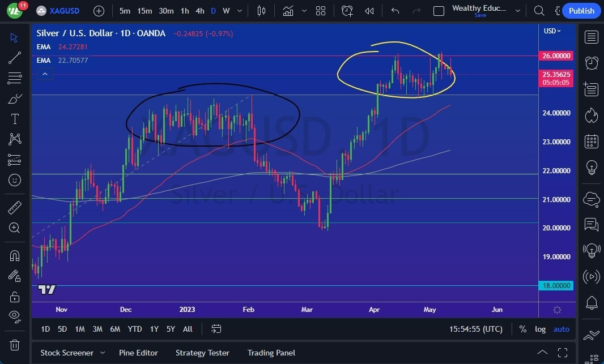Open the time zone 15:54:55 (UTC)
The image size is (604, 364).
click(476, 329)
